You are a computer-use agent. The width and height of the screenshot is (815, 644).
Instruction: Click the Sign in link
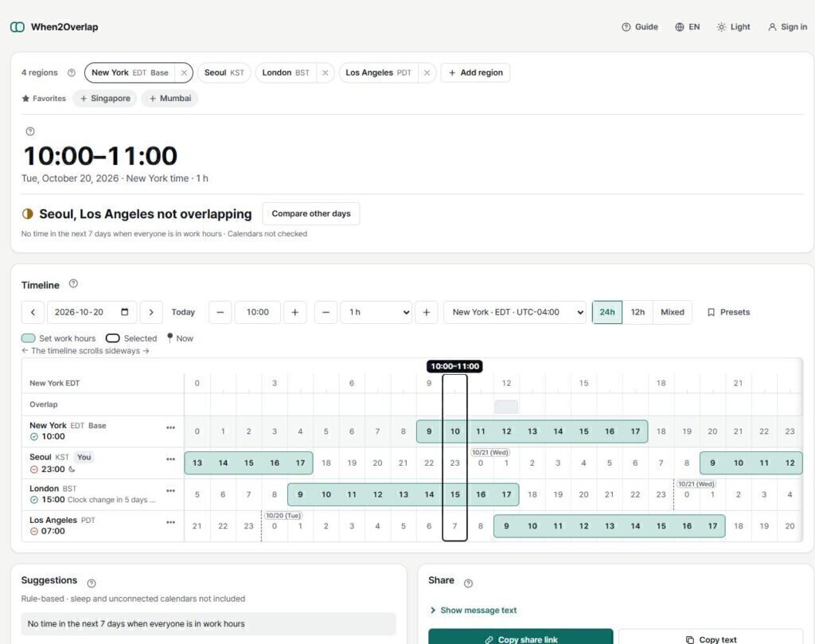(x=787, y=27)
